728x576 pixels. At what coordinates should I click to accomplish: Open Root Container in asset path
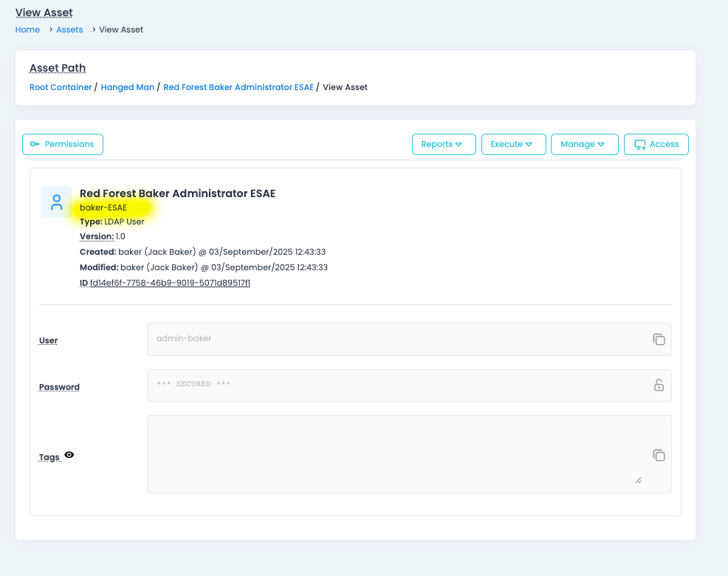[x=61, y=87]
